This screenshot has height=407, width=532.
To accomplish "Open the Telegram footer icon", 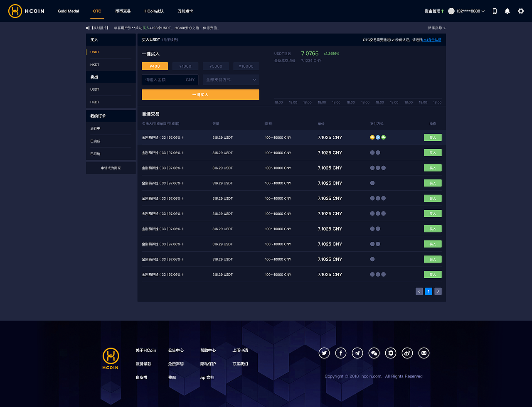I will pos(357,353).
